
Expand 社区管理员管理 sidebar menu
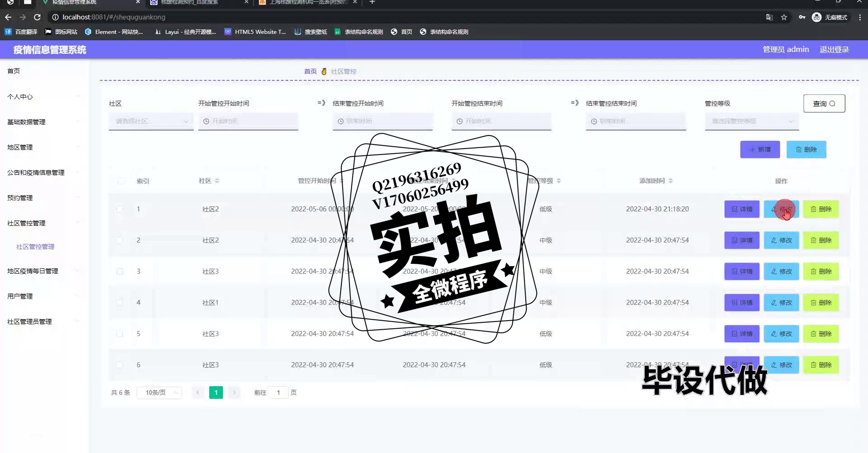(44, 321)
